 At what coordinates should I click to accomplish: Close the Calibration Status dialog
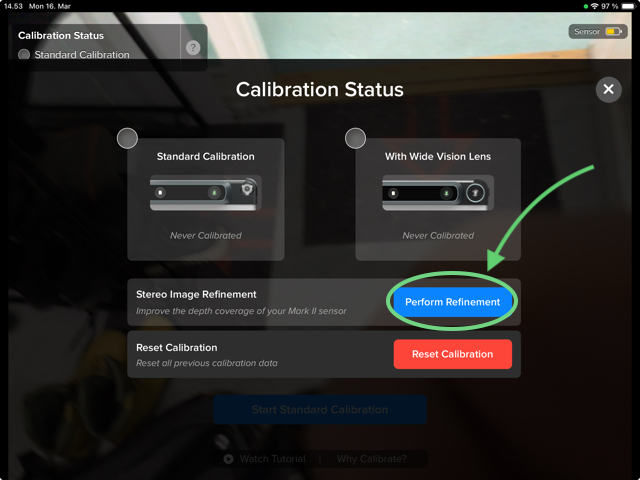coord(609,89)
